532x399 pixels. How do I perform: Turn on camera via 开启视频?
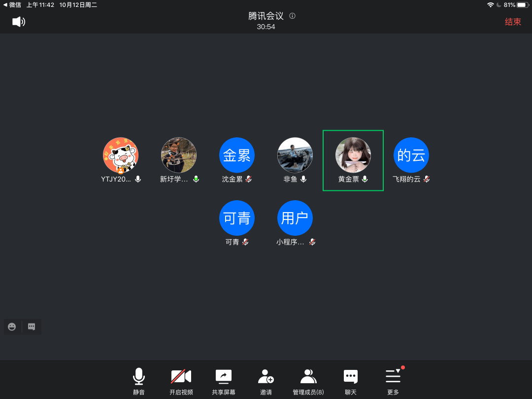181,382
